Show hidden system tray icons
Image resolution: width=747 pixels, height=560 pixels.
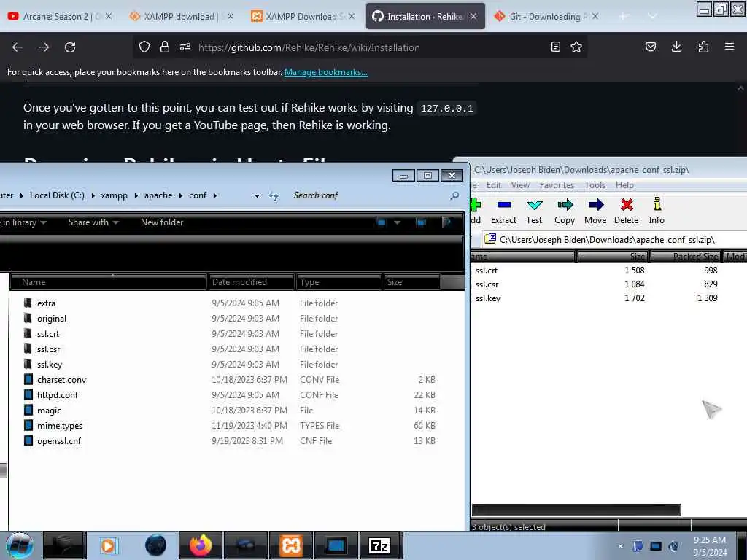pos(620,546)
